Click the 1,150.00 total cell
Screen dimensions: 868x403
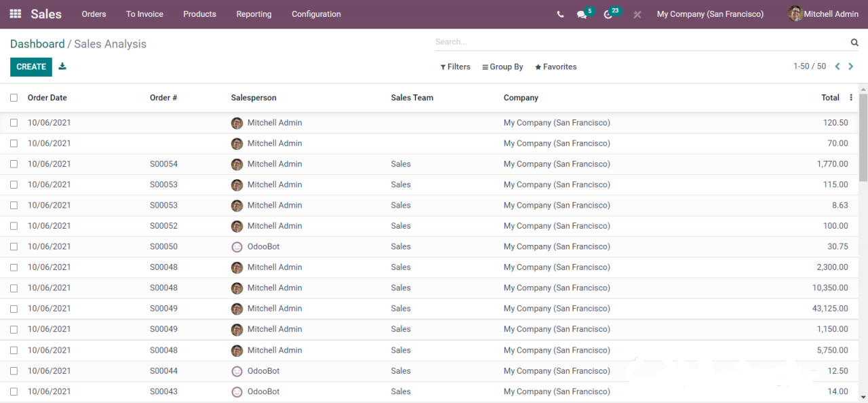(832, 329)
